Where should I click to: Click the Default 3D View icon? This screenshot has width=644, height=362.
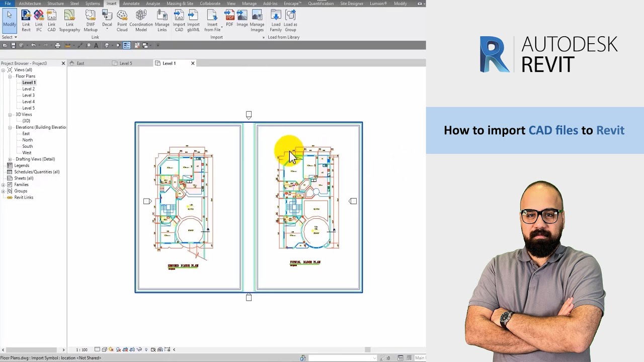click(x=106, y=45)
